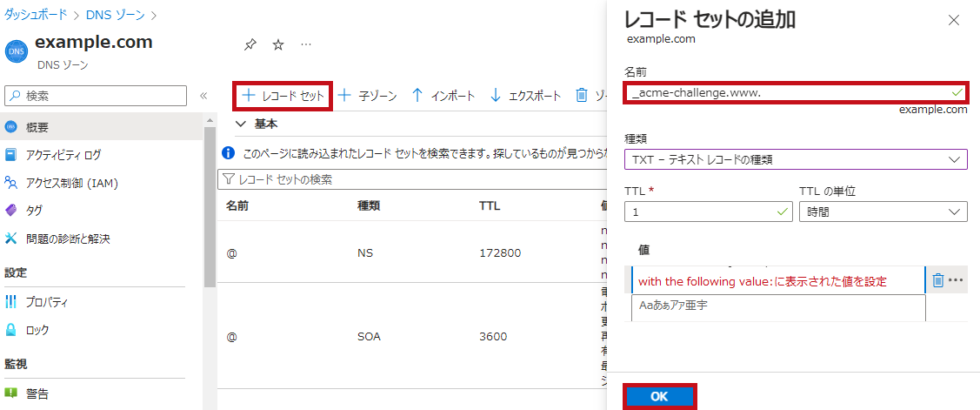Collapse the sidebar with double chevron
This screenshot has width=980, height=410.
(x=203, y=96)
